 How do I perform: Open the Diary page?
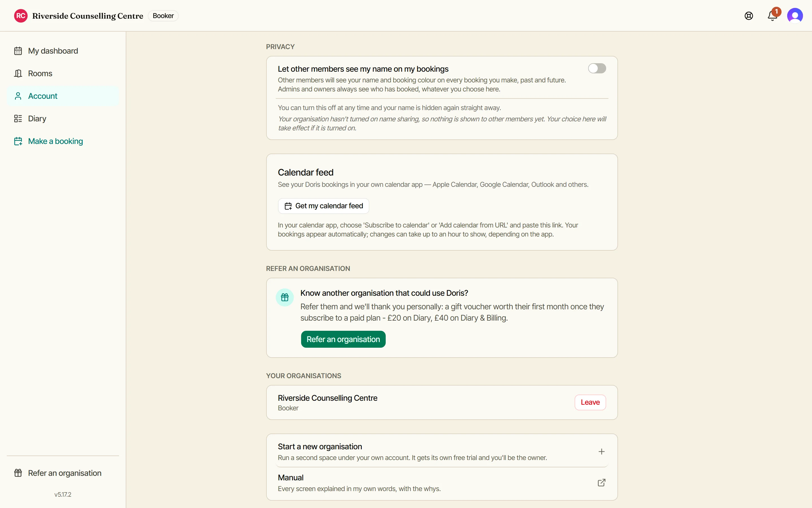coord(63,119)
